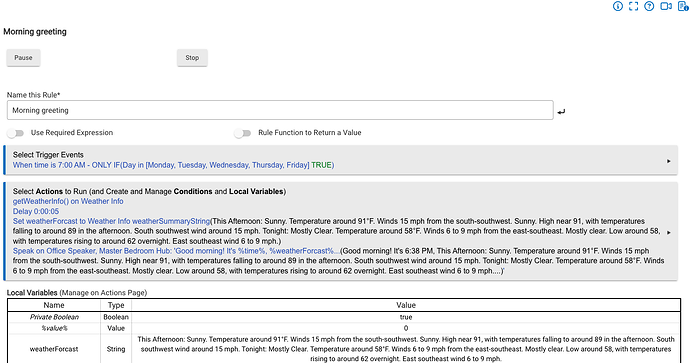Toggle fullscreen with the brackets icon
690x363 pixels.
click(x=633, y=6)
